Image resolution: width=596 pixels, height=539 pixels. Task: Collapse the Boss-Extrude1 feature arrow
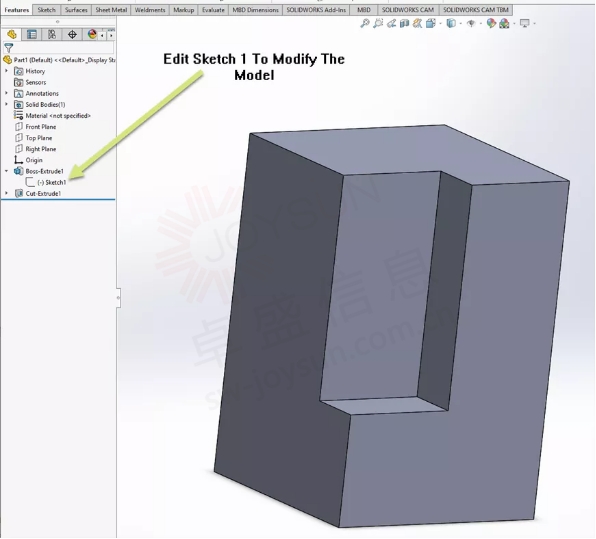6,171
